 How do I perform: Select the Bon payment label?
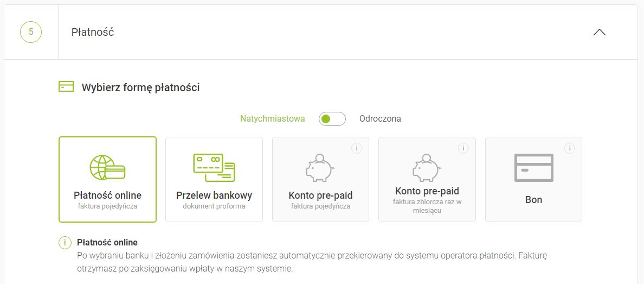point(533,200)
